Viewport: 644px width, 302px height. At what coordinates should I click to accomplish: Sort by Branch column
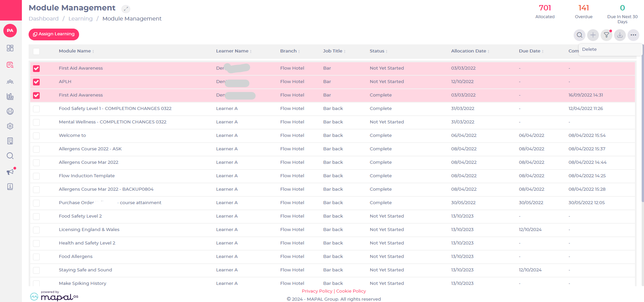[290, 51]
